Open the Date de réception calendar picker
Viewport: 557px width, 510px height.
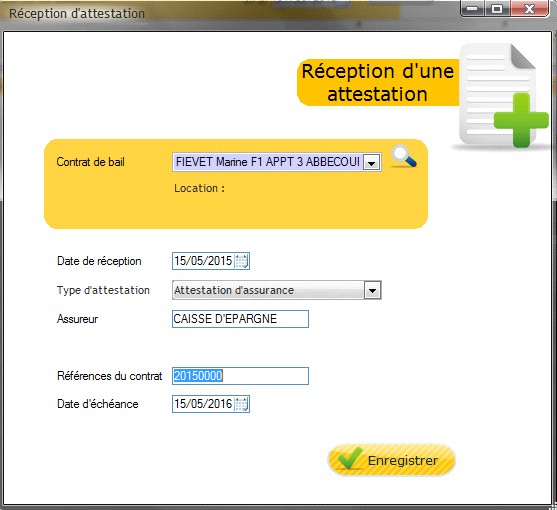[x=242, y=261]
